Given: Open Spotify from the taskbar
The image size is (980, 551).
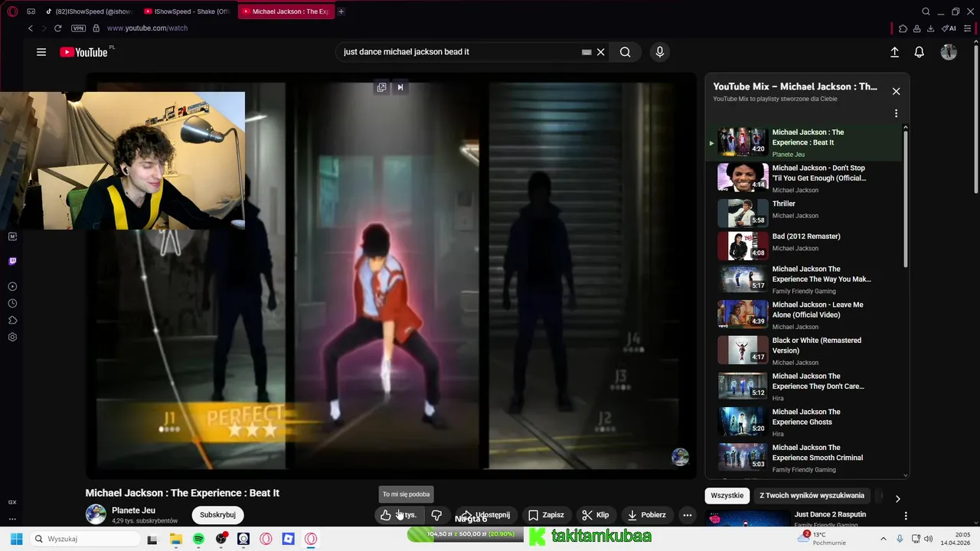Looking at the screenshot, I should pos(198,539).
